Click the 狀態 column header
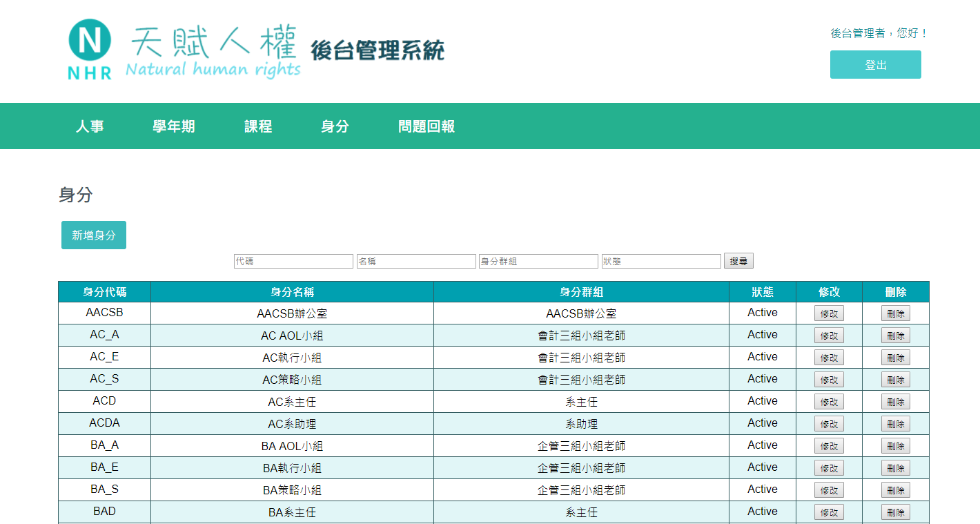 (x=763, y=292)
